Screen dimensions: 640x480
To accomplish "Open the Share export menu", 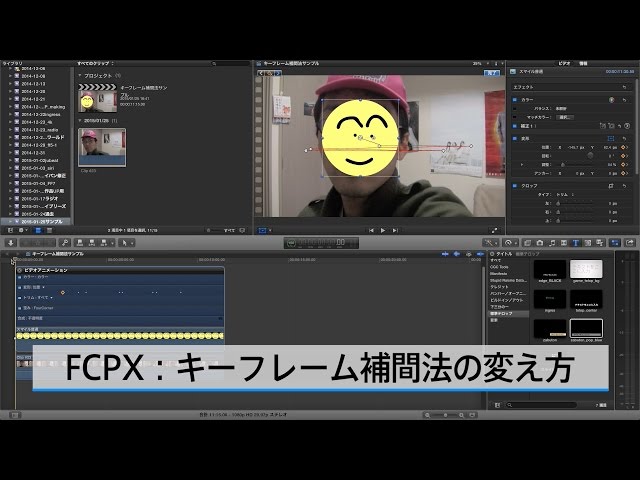I will point(630,243).
